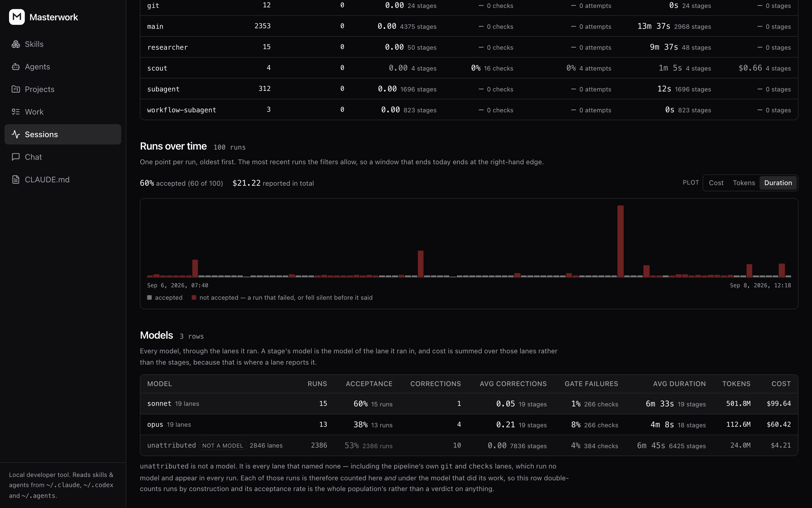Click the opus model row name
This screenshot has width=812, height=508.
(155, 424)
